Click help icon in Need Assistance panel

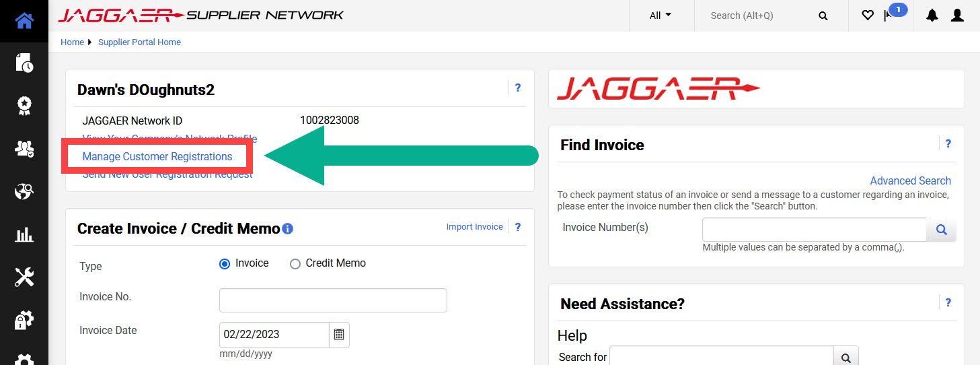pyautogui.click(x=948, y=302)
